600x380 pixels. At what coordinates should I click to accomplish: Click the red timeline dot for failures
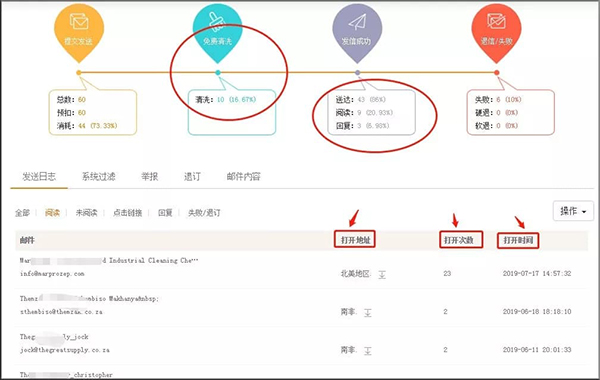tap(497, 72)
